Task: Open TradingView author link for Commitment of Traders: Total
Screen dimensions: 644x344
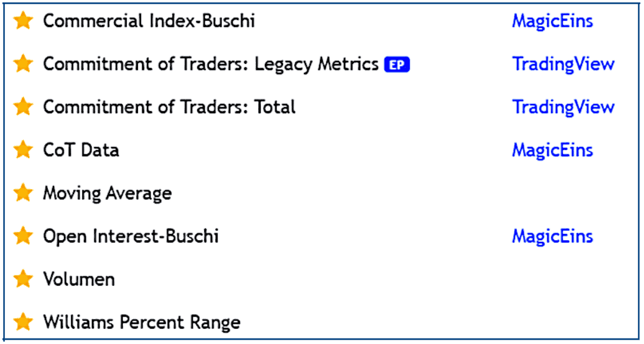Action: pyautogui.click(x=563, y=107)
